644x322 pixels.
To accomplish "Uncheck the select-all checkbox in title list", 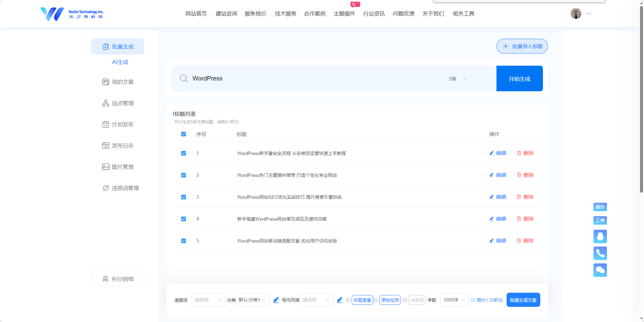I will (183, 134).
